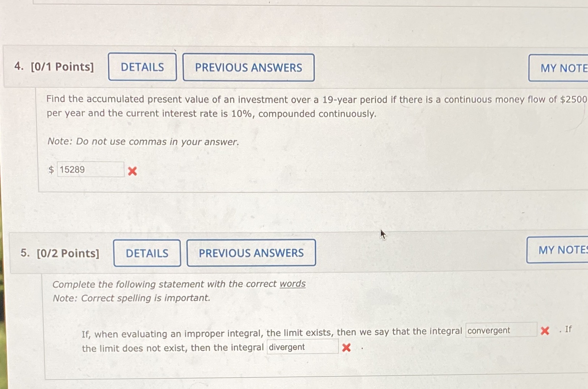The width and height of the screenshot is (588, 389).
Task: Select the divergent answer box
Action: (x=302, y=346)
